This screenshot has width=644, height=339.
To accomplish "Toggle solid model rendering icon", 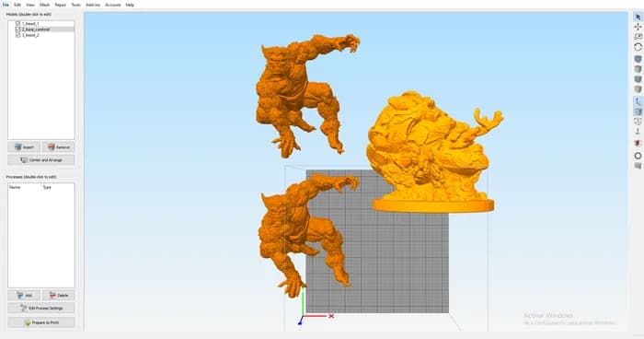I will [638, 111].
